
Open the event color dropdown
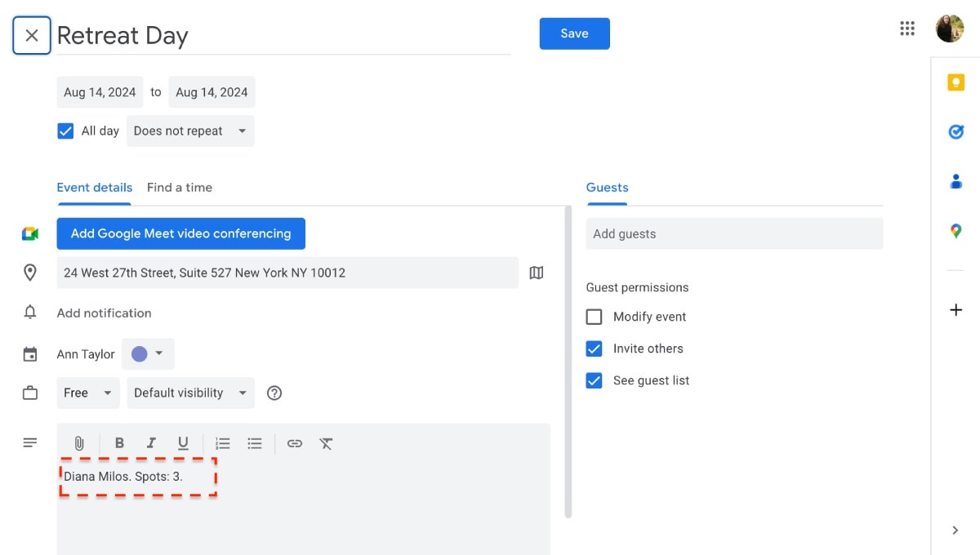(x=148, y=354)
